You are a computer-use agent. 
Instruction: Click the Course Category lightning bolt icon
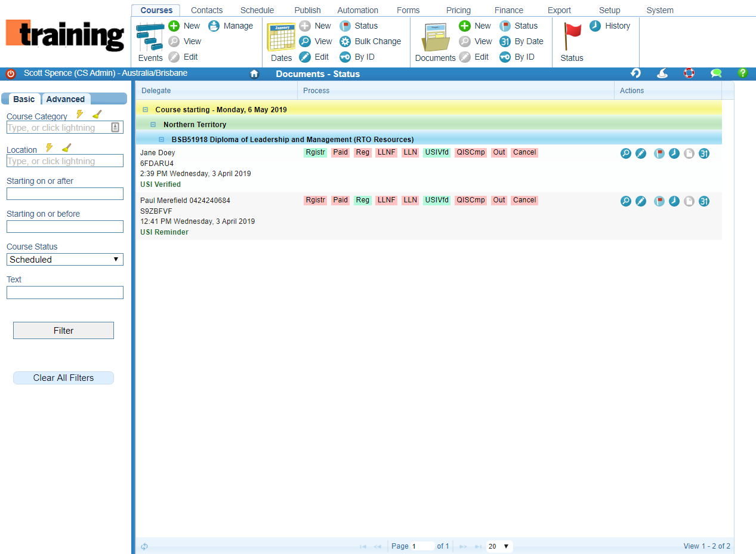pos(79,115)
